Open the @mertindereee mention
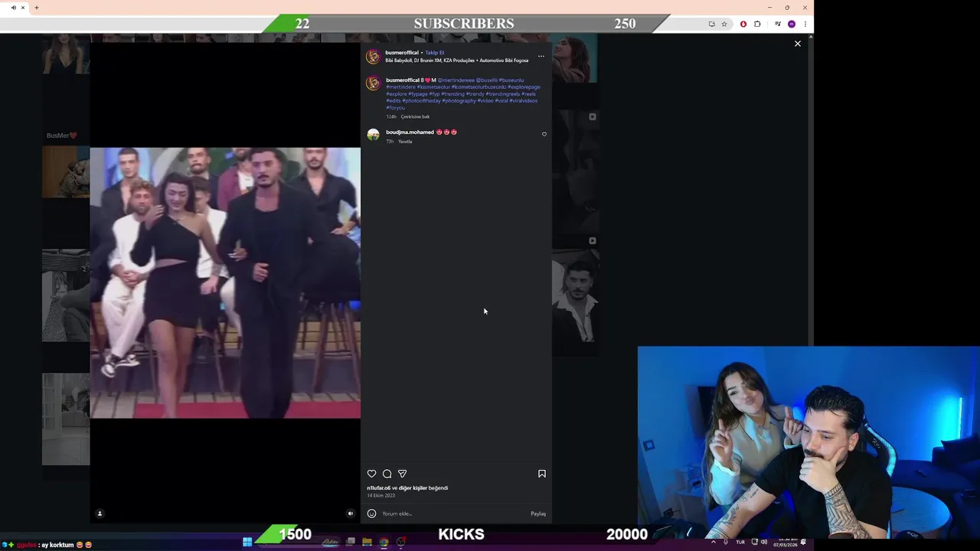Screen dimensions: 980x551 click(456, 80)
